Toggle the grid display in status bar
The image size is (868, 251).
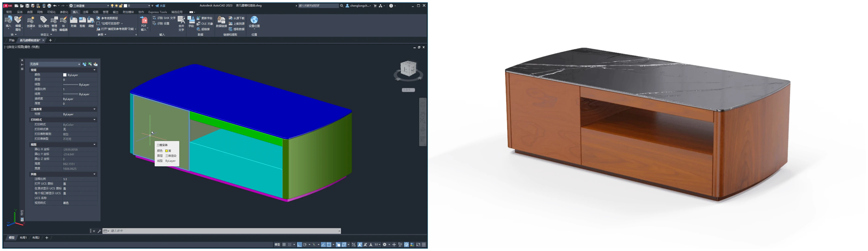click(284, 244)
